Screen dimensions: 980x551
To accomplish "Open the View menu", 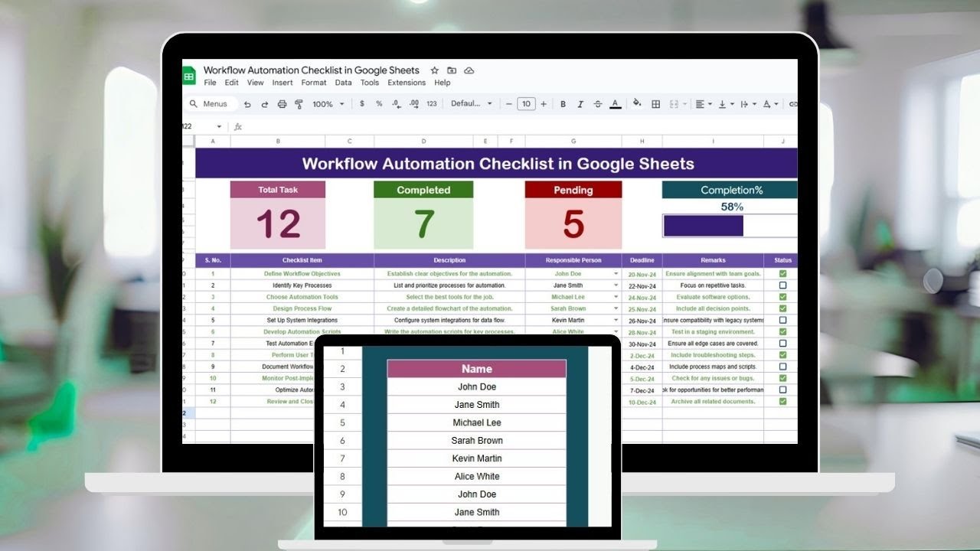I will click(x=256, y=83).
